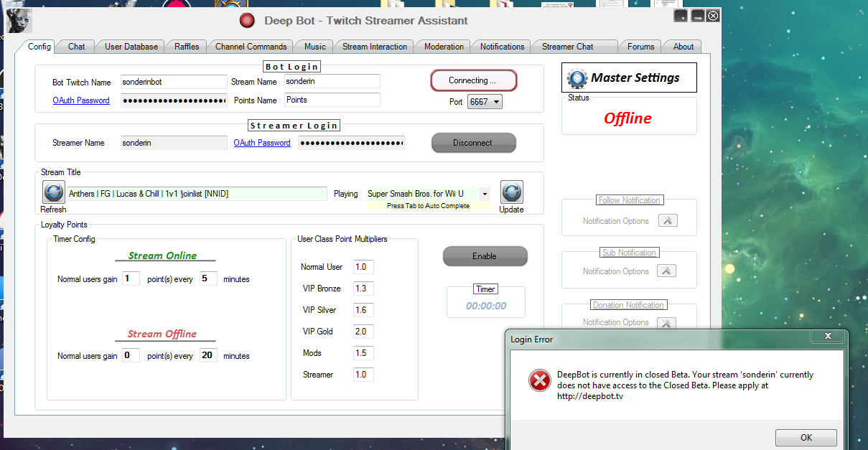Dismiss Login Error with OK
The height and width of the screenshot is (450, 868).
pyautogui.click(x=806, y=438)
